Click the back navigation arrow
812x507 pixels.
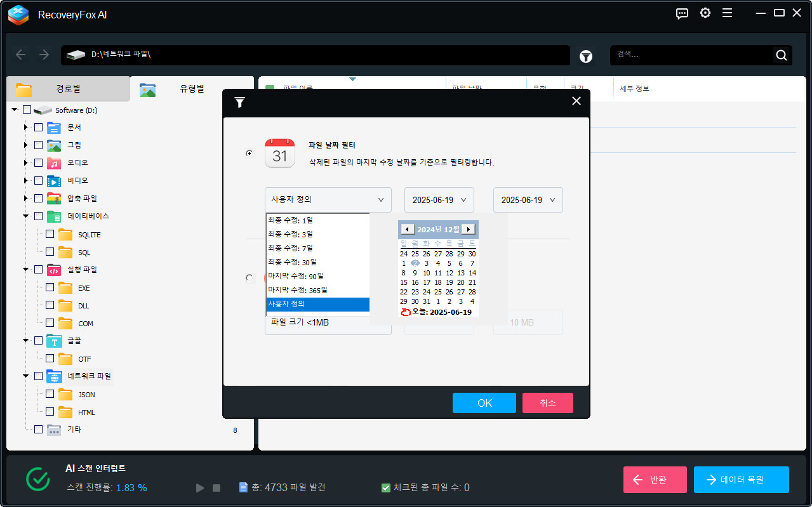pyautogui.click(x=20, y=55)
